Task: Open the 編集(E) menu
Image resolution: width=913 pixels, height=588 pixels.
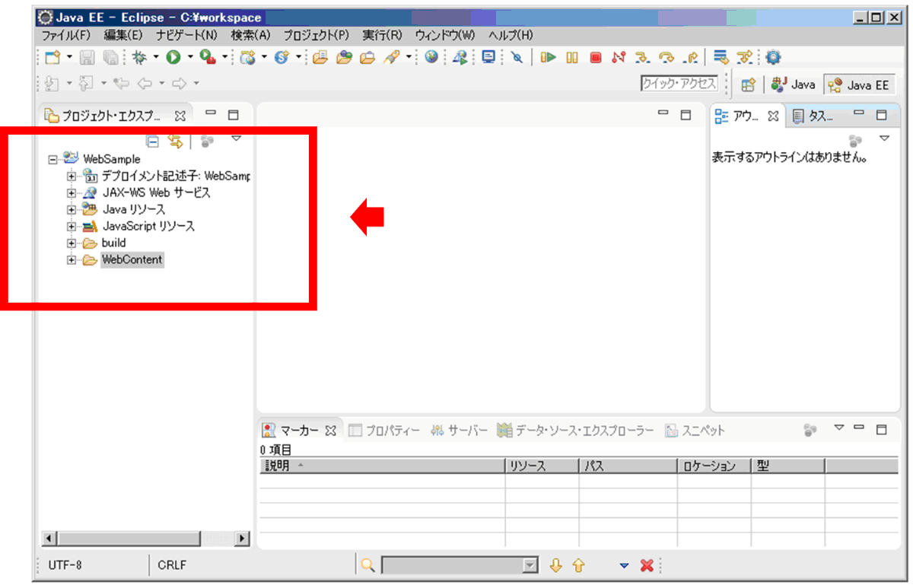Action: pyautogui.click(x=123, y=36)
